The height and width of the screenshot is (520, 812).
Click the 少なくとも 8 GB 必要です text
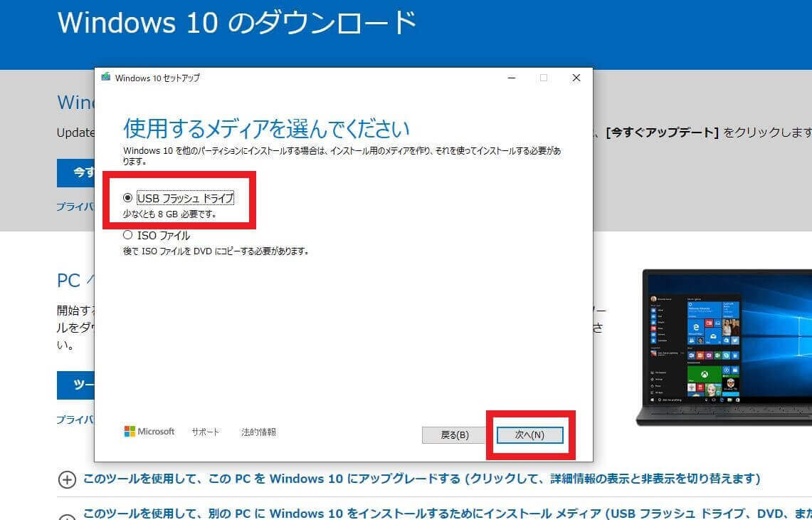(170, 214)
